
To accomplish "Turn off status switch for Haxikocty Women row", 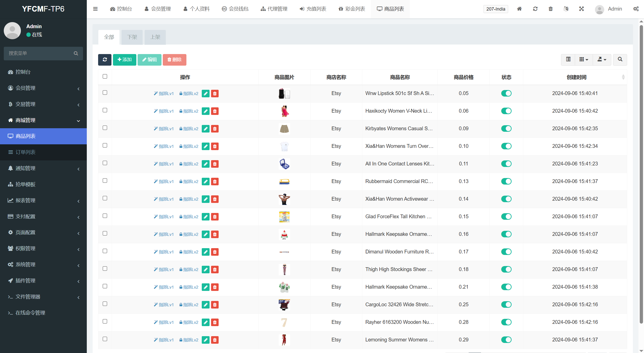I will (x=506, y=111).
